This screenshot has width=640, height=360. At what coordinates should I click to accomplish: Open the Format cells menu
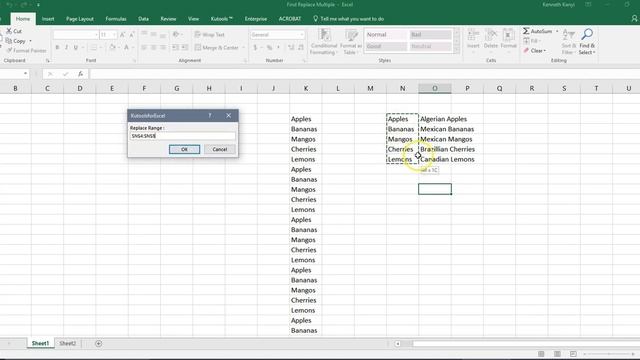pyautogui.click(x=509, y=39)
